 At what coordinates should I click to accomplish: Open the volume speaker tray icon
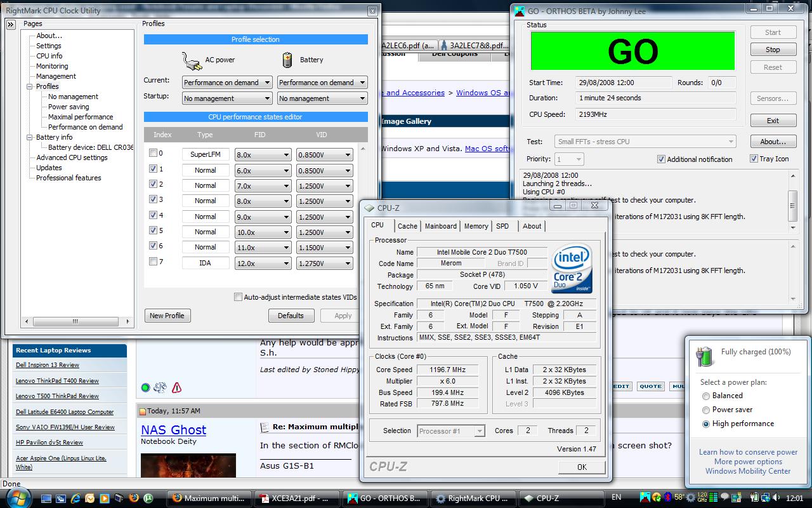775,497
